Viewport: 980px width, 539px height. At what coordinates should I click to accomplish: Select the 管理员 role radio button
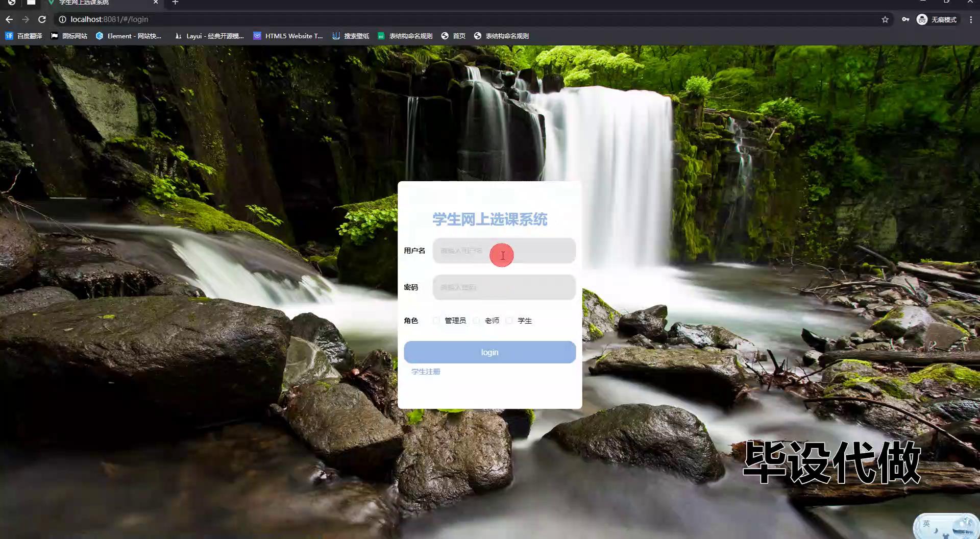point(436,321)
